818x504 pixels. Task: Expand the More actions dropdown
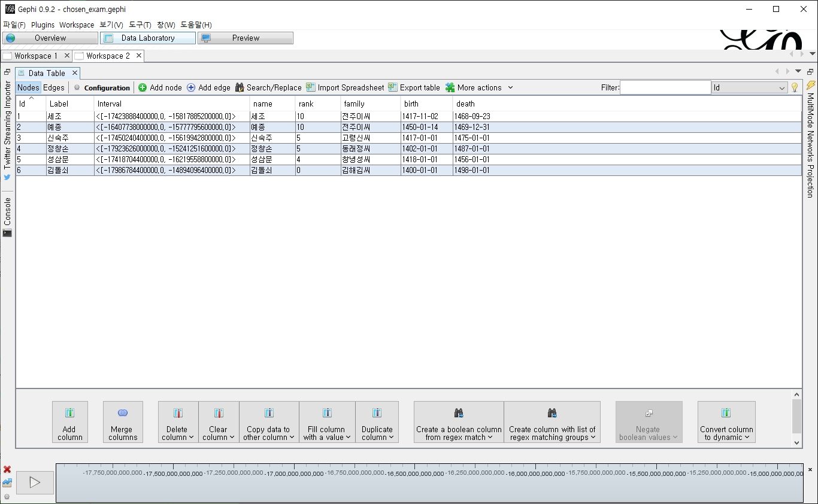tap(510, 87)
